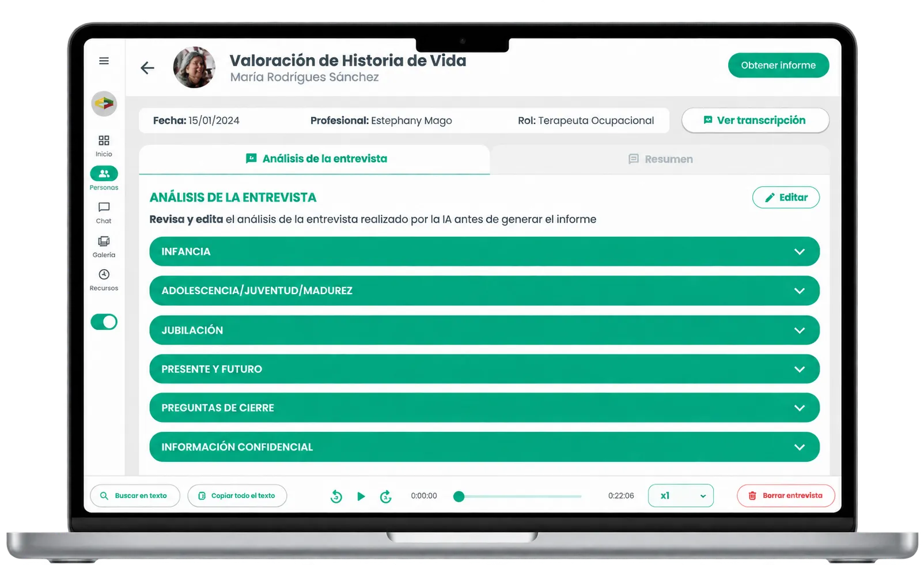Click the Profesional Estephany Mago text
Viewport: 924px width, 565px height.
click(381, 120)
